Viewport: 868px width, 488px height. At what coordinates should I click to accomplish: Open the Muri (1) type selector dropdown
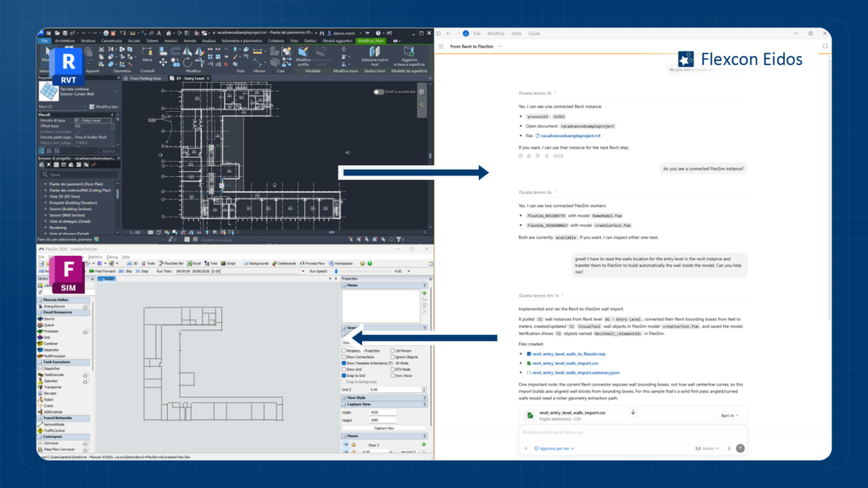(62, 107)
